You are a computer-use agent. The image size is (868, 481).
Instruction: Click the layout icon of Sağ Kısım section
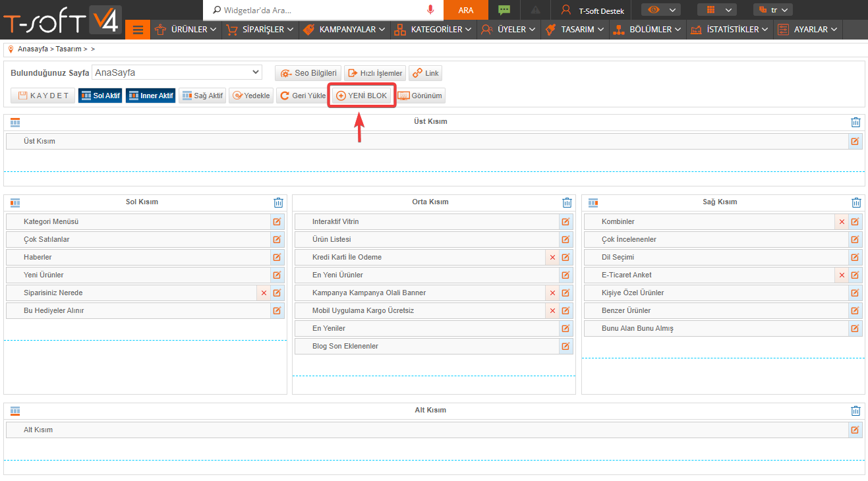tap(593, 202)
